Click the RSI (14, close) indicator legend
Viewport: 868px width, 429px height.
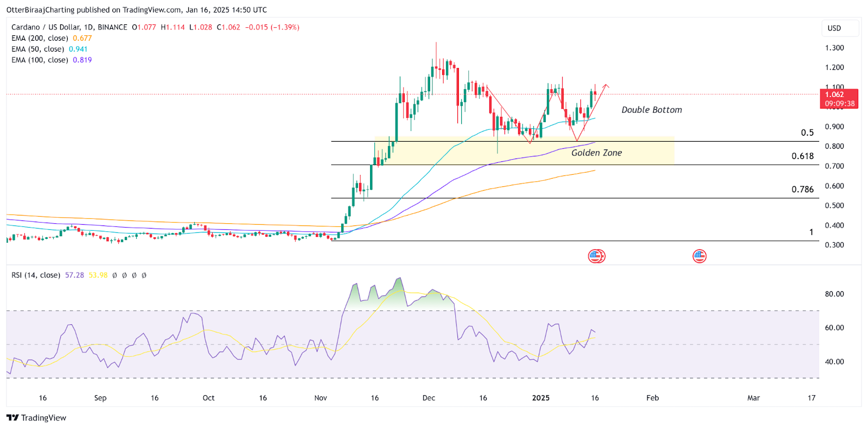(x=36, y=275)
